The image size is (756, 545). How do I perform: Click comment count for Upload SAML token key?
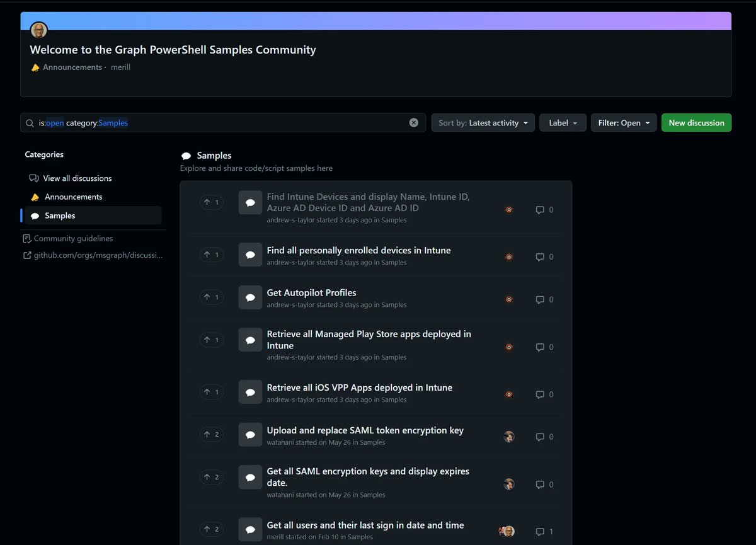[544, 437]
